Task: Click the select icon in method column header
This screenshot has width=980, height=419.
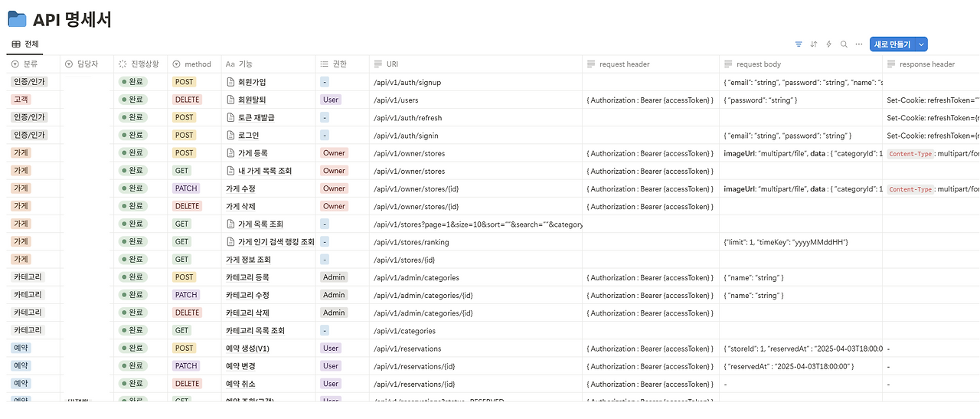Action: (176, 64)
